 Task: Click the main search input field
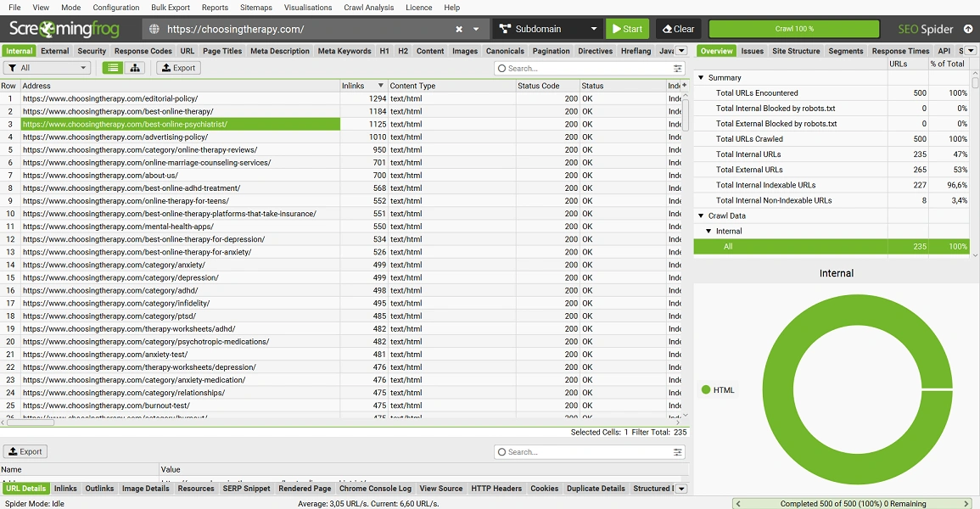(590, 68)
